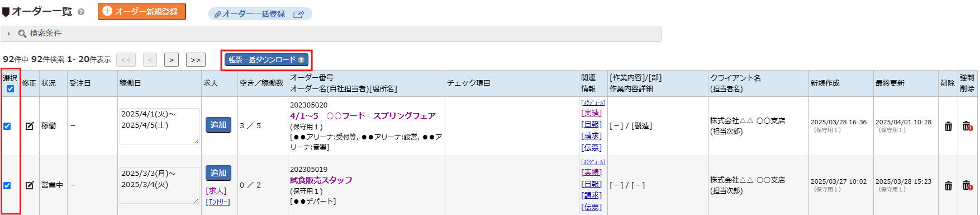Force-delete first order with red-badge trash icon
Image resolution: width=980 pixels, height=215 pixels.
tap(967, 126)
